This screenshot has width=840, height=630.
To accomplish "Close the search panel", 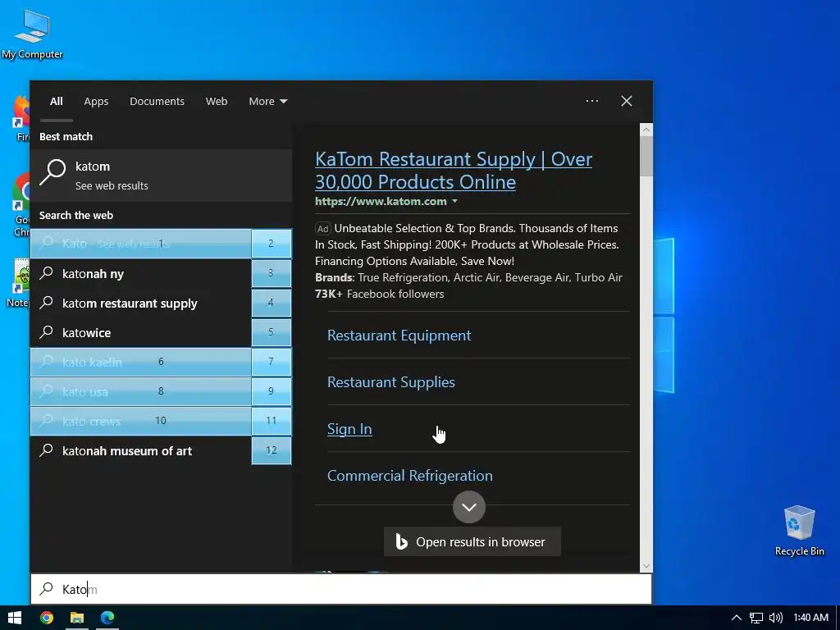I will [626, 101].
